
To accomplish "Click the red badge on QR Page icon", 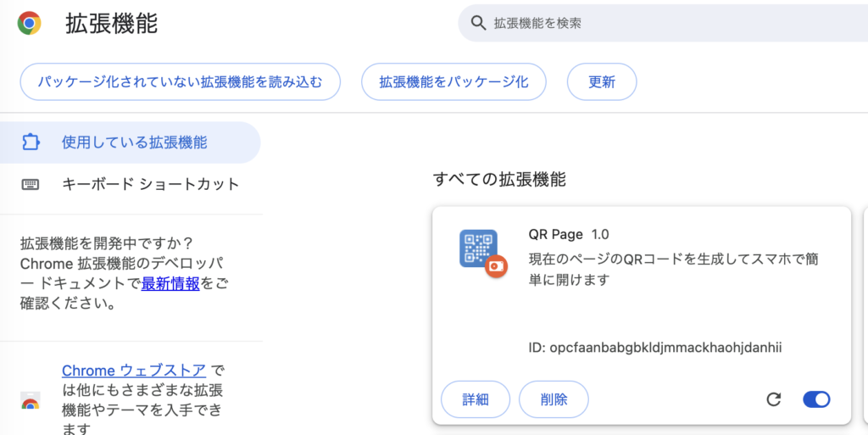I will tap(496, 265).
